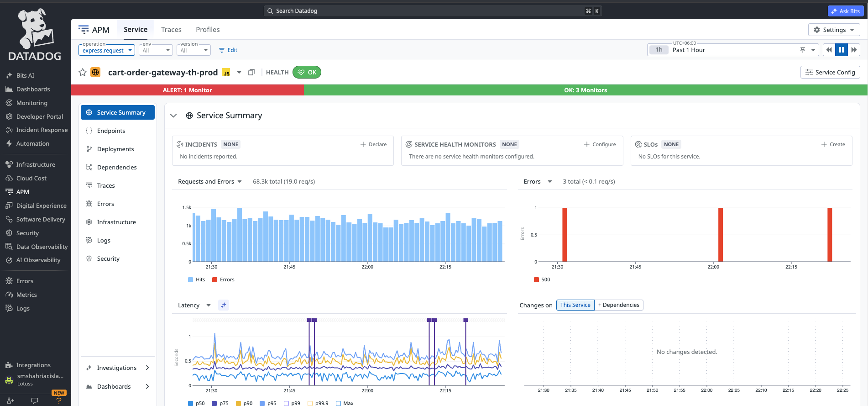Toggle p75 latency series
Screen dimensions: 868x406
coord(220,403)
